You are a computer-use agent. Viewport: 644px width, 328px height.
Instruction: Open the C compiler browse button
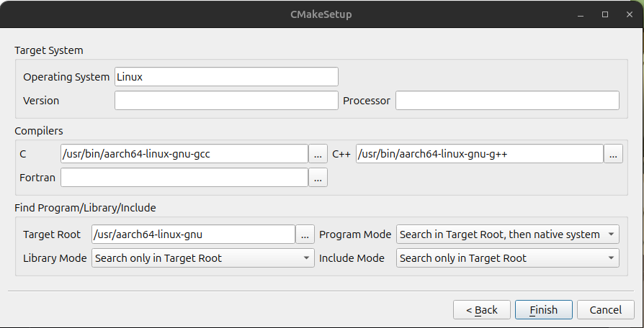tap(318, 154)
